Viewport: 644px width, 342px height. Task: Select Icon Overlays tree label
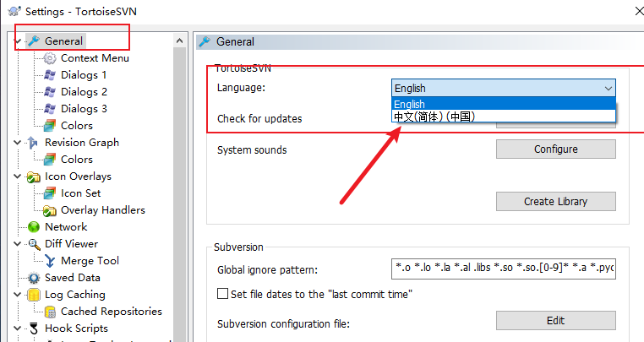[x=78, y=176]
